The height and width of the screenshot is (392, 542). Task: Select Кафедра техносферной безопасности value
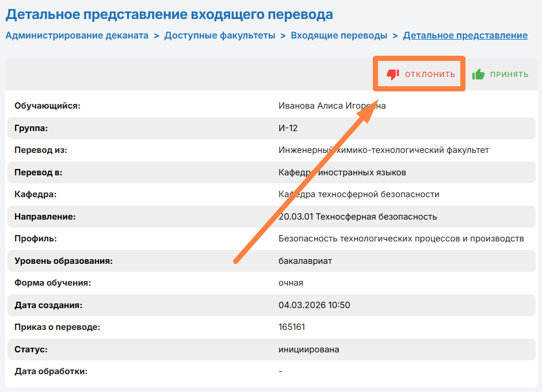tap(358, 194)
